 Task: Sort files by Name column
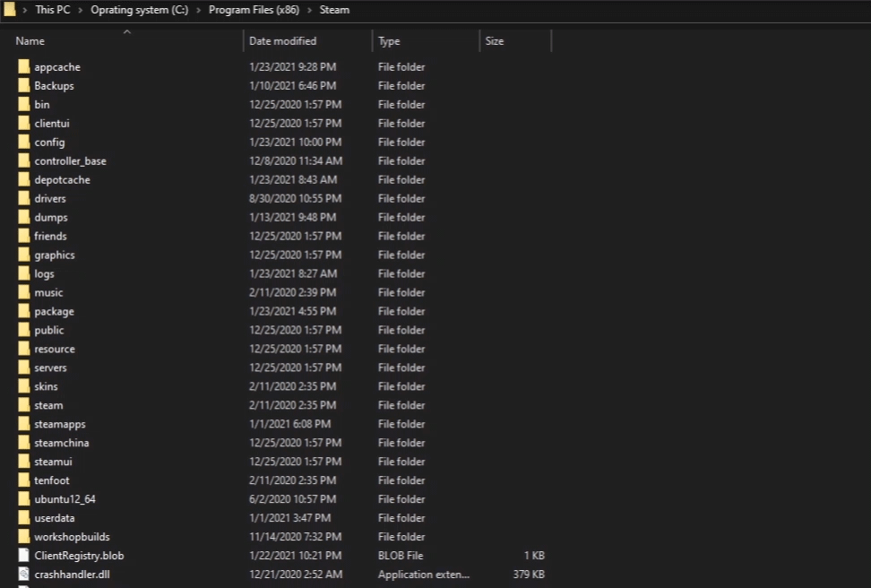tap(30, 41)
